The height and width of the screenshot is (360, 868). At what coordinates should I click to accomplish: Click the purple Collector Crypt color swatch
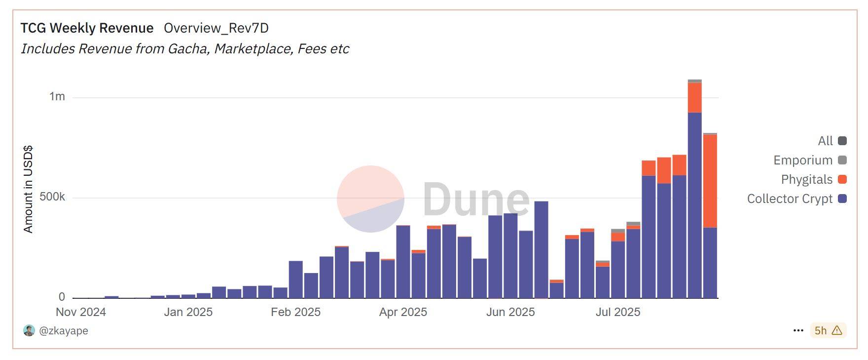coord(842,199)
